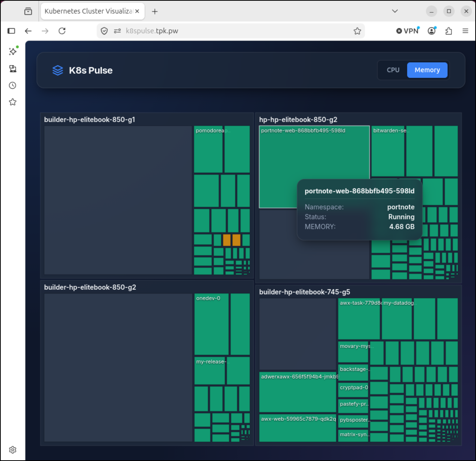Screen dimensions: 476x461
Task: Open the recent browsing archive icon
Action: [28, 11]
